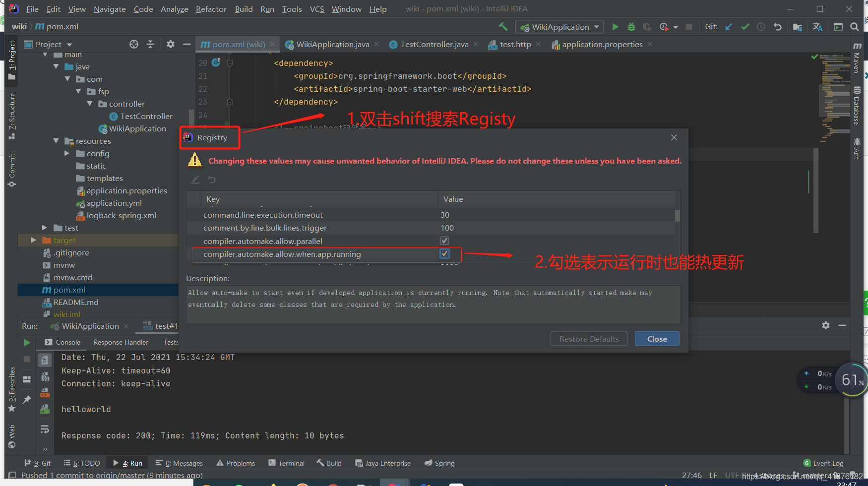The width and height of the screenshot is (868, 486).
Task: Stop the running application in toolbar
Action: click(x=689, y=27)
